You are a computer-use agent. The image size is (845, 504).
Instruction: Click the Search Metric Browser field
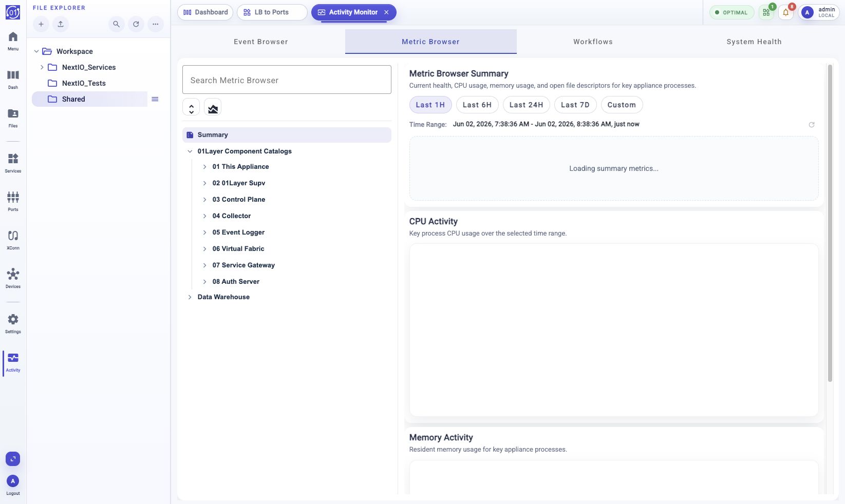tap(287, 80)
